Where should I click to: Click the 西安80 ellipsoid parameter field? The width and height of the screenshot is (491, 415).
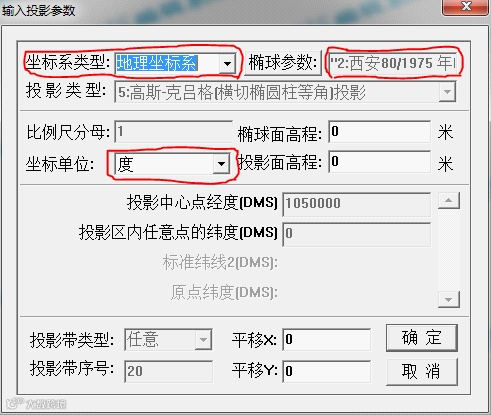393,63
